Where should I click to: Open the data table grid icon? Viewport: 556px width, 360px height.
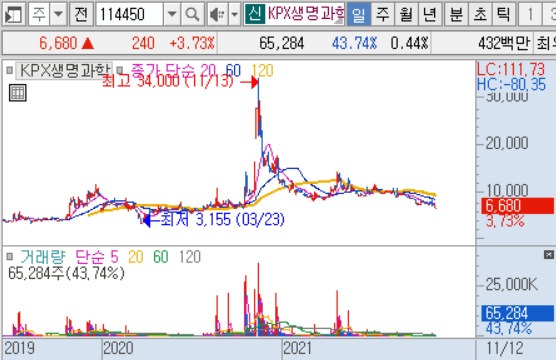18,93
